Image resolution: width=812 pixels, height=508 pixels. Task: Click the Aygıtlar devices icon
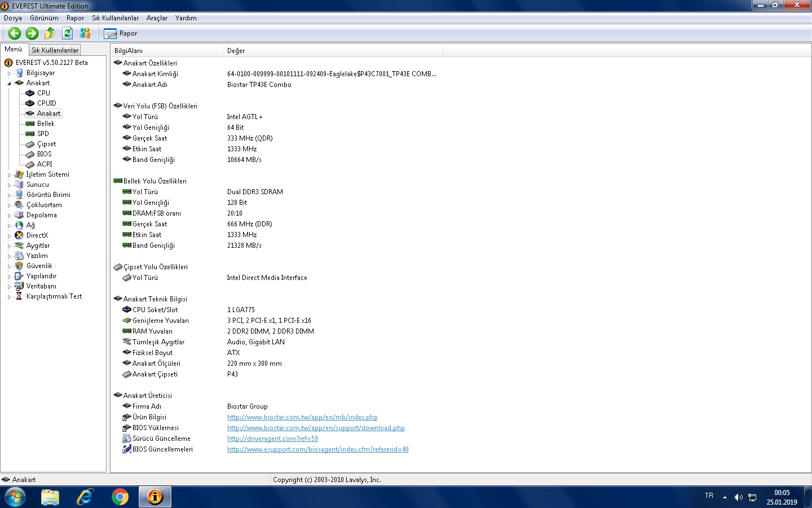[19, 246]
